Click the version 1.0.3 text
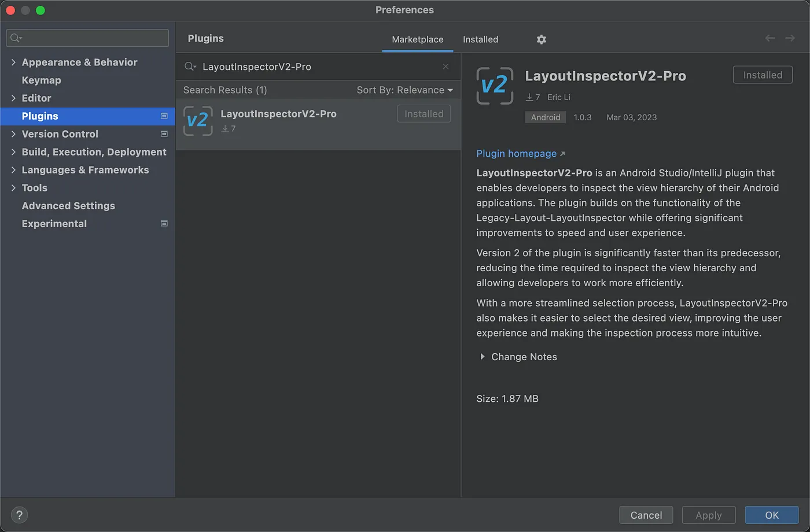This screenshot has width=810, height=532. [583, 117]
